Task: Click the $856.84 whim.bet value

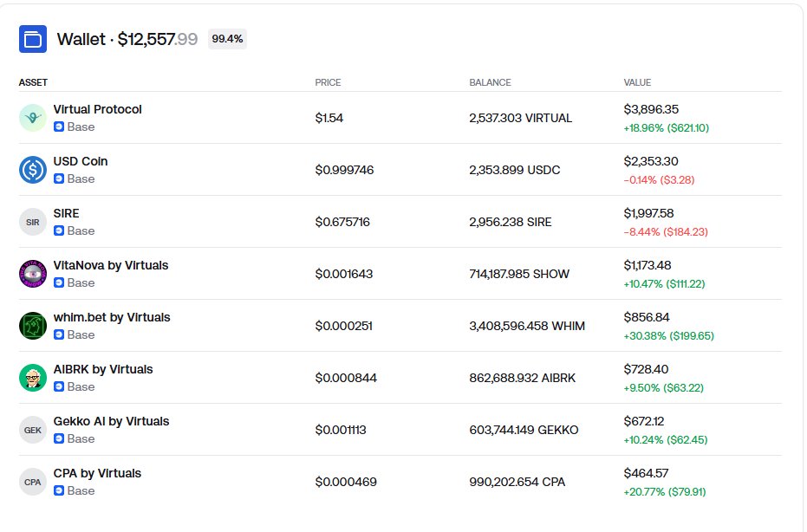Action: pyautogui.click(x=647, y=317)
